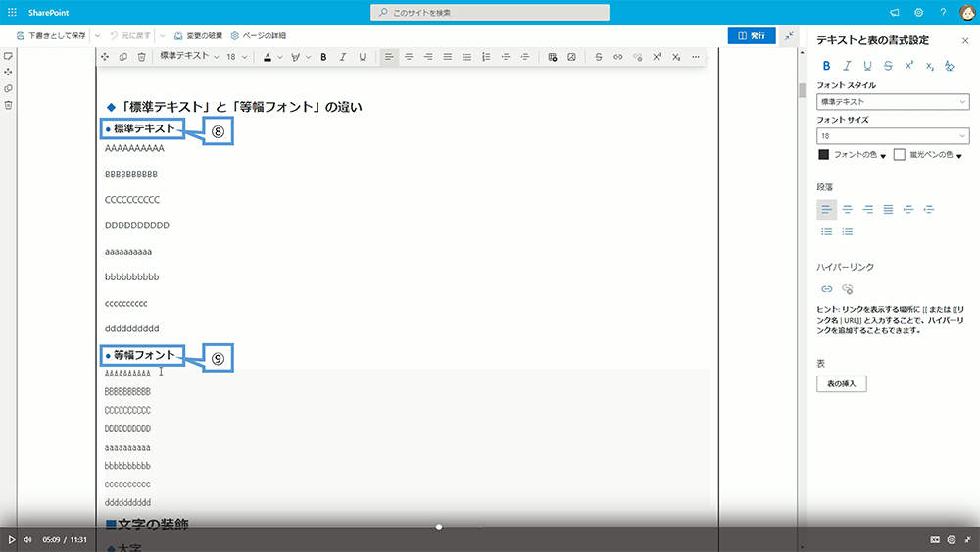The height and width of the screenshot is (552, 980).
Task: Click the 発行 publish button
Action: coord(752,35)
